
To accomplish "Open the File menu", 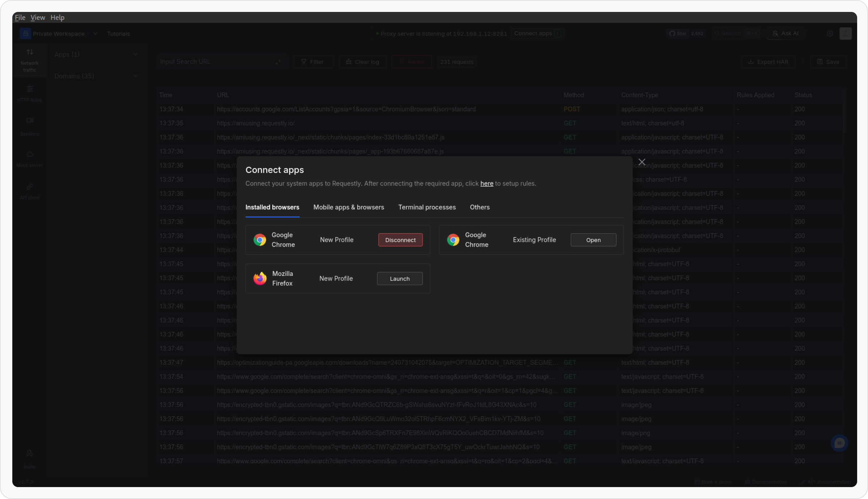I will (20, 17).
